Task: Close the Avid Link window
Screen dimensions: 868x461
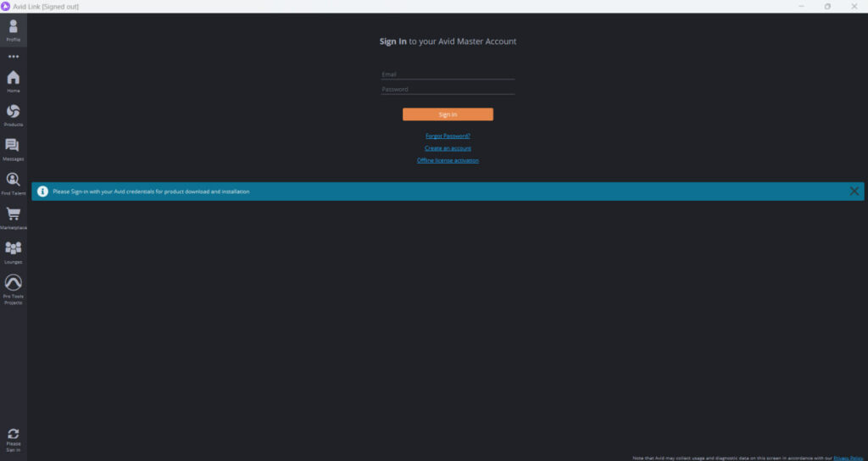Action: [x=854, y=7]
